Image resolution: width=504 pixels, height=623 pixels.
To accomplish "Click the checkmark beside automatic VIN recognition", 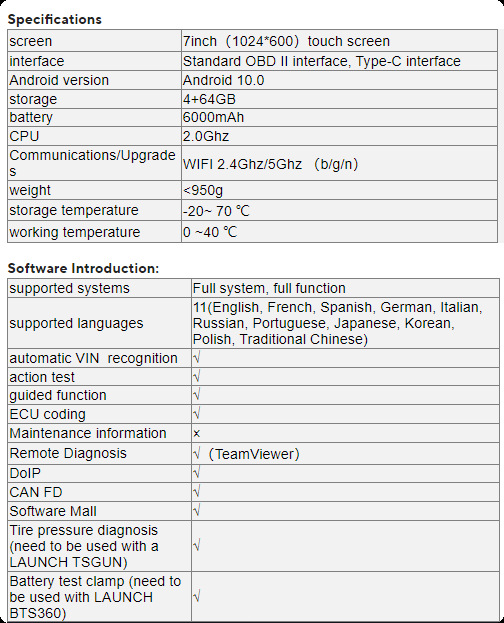I will click(x=196, y=358).
